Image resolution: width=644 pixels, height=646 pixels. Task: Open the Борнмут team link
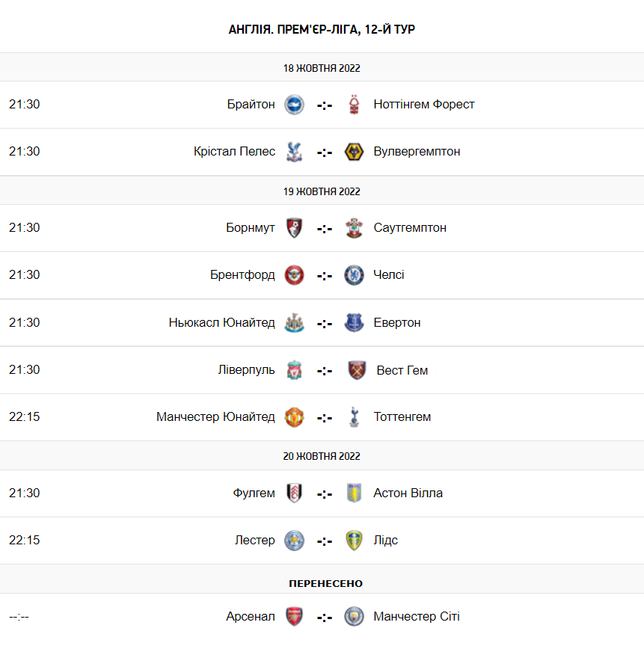[x=251, y=227]
